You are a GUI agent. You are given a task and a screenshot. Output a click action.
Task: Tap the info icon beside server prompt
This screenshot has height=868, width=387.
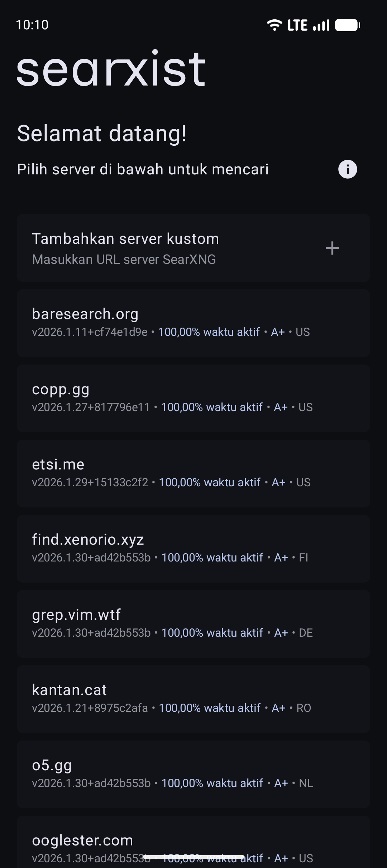pyautogui.click(x=348, y=169)
